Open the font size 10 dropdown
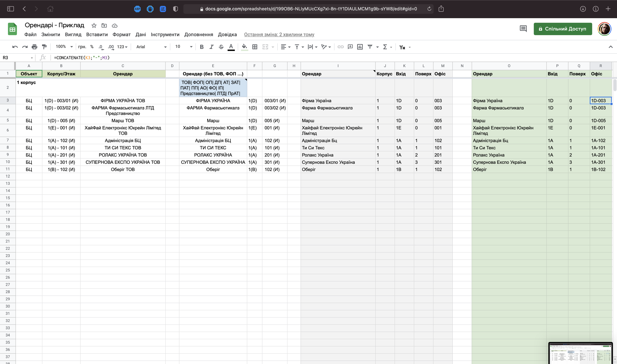617x364 pixels. 184,47
